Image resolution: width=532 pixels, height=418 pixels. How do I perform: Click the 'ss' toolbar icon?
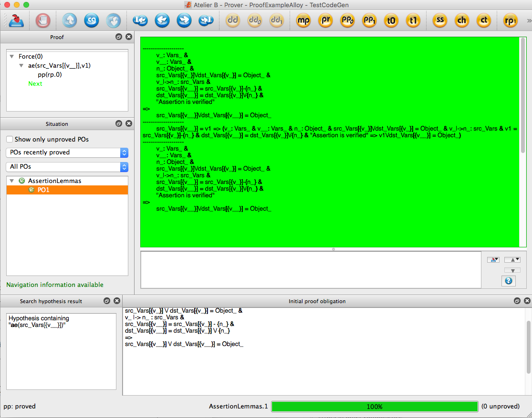439,20
